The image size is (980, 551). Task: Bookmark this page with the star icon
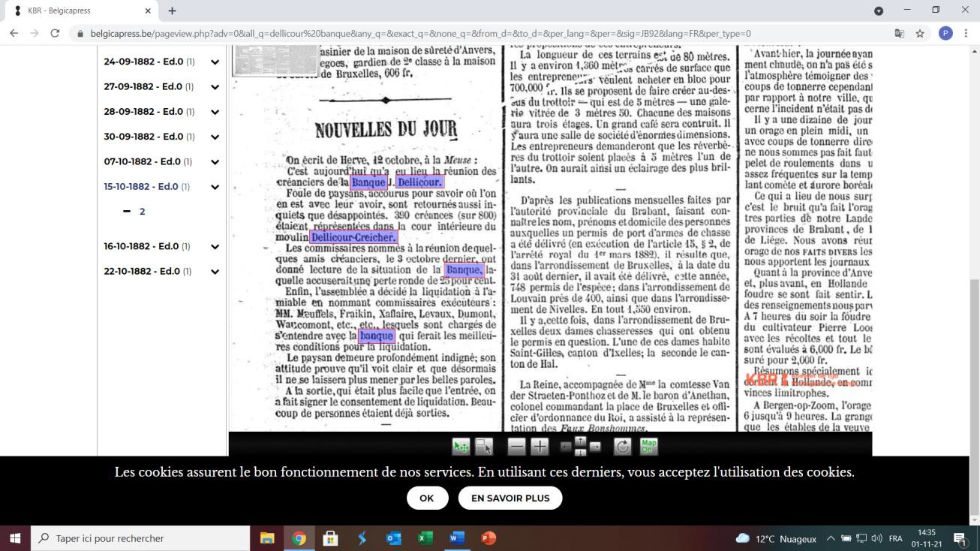point(920,34)
